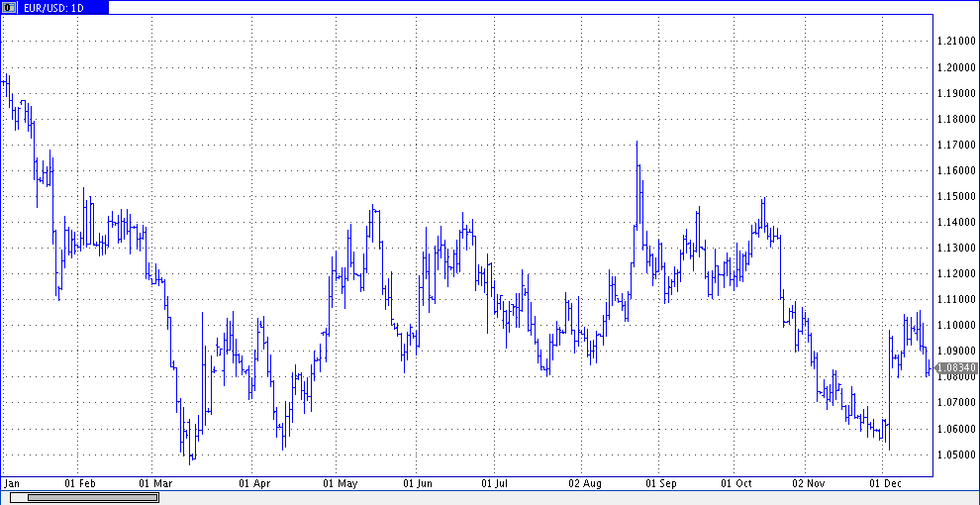Screen dimensions: 980x505
Task: Click the chart window icon beside EUR/USD title
Action: (10, 8)
